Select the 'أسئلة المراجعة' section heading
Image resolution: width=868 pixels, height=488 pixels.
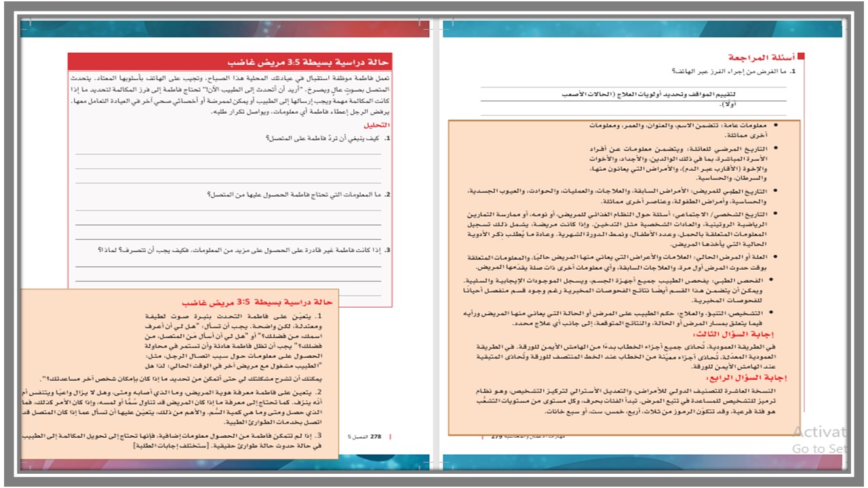pyautogui.click(x=762, y=58)
